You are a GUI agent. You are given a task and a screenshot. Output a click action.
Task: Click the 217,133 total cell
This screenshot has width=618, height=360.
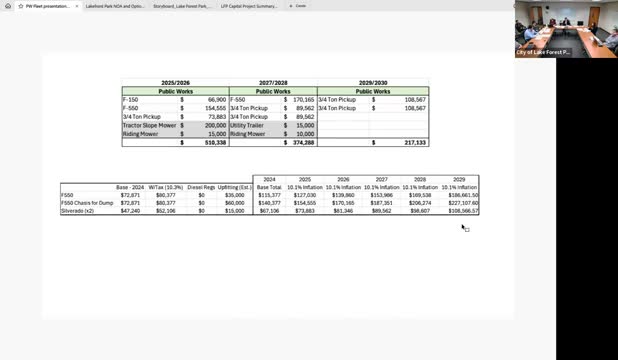tap(415, 142)
